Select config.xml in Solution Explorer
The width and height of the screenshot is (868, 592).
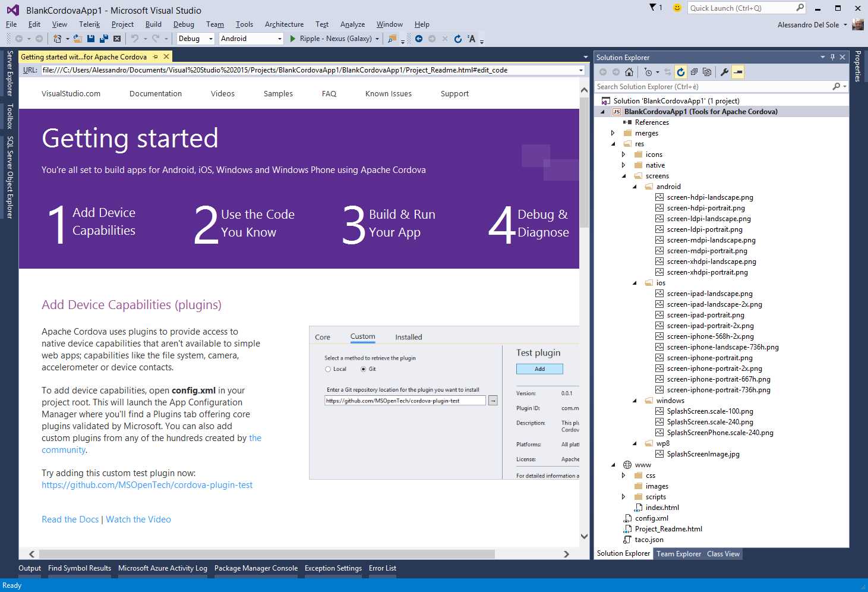(x=651, y=518)
